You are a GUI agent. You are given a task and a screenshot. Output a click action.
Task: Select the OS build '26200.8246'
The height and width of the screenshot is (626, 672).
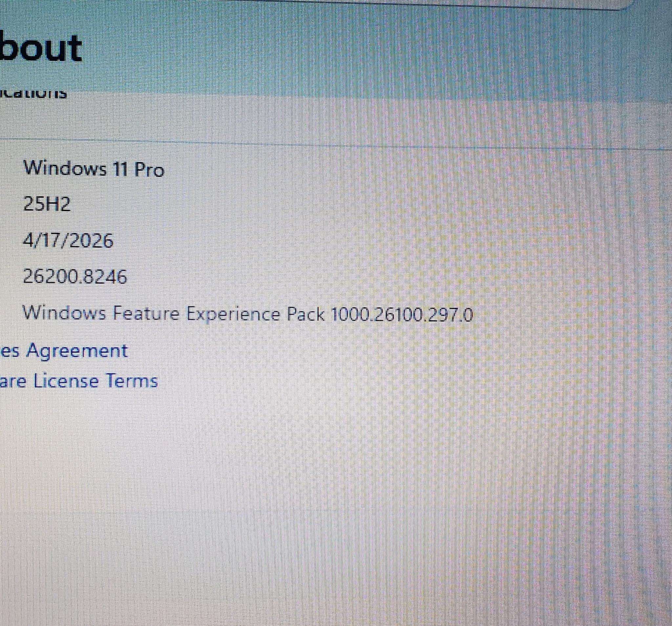75,277
